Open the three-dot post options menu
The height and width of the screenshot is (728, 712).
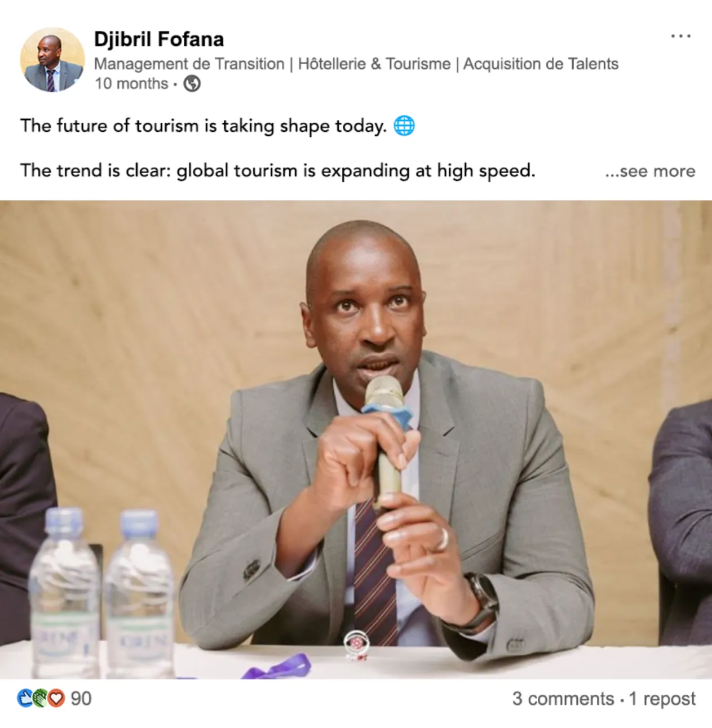(680, 36)
